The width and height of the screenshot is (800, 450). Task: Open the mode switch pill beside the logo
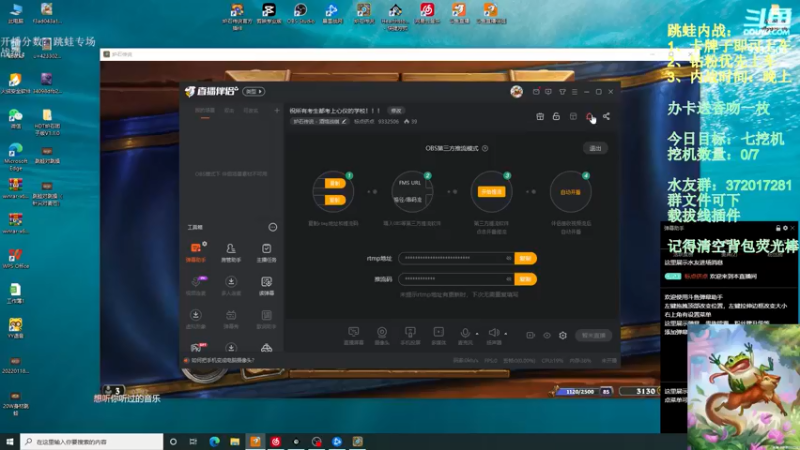tap(254, 91)
